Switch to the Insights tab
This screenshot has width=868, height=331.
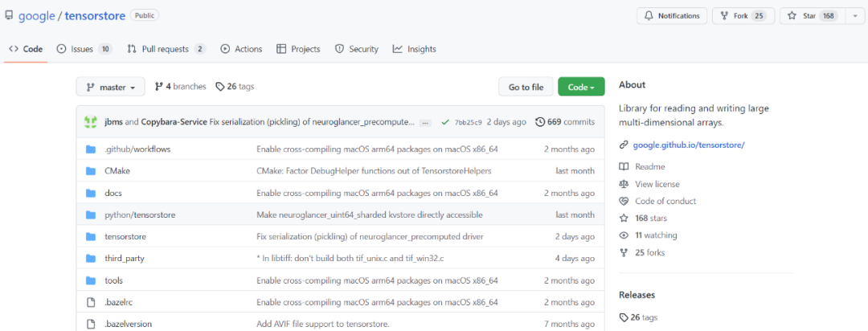point(414,49)
